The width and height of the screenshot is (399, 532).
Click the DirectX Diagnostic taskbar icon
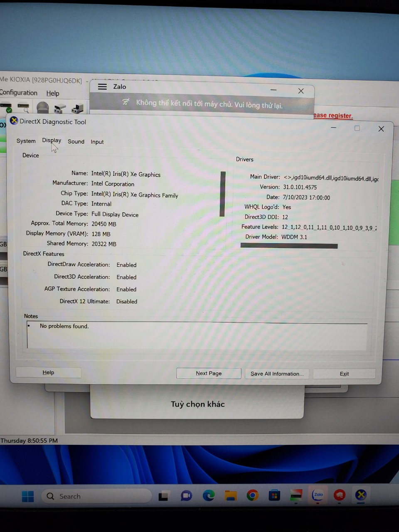[x=361, y=495]
